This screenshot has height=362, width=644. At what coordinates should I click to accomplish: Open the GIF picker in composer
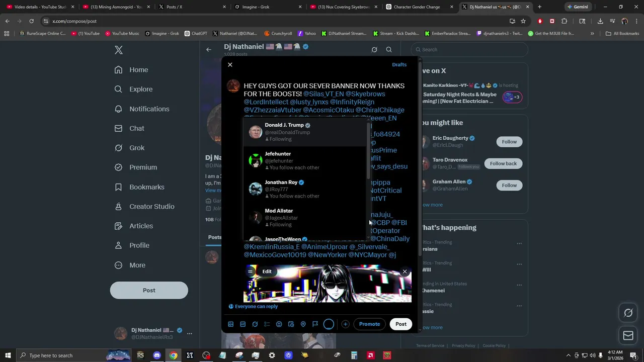(243, 324)
